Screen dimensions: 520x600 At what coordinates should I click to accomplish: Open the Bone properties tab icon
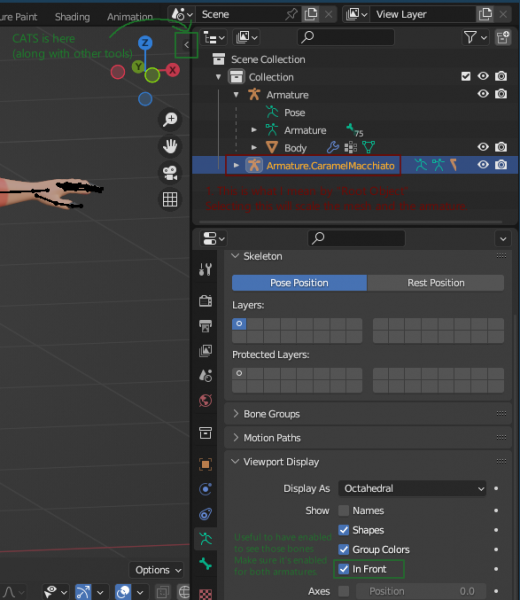[205, 564]
